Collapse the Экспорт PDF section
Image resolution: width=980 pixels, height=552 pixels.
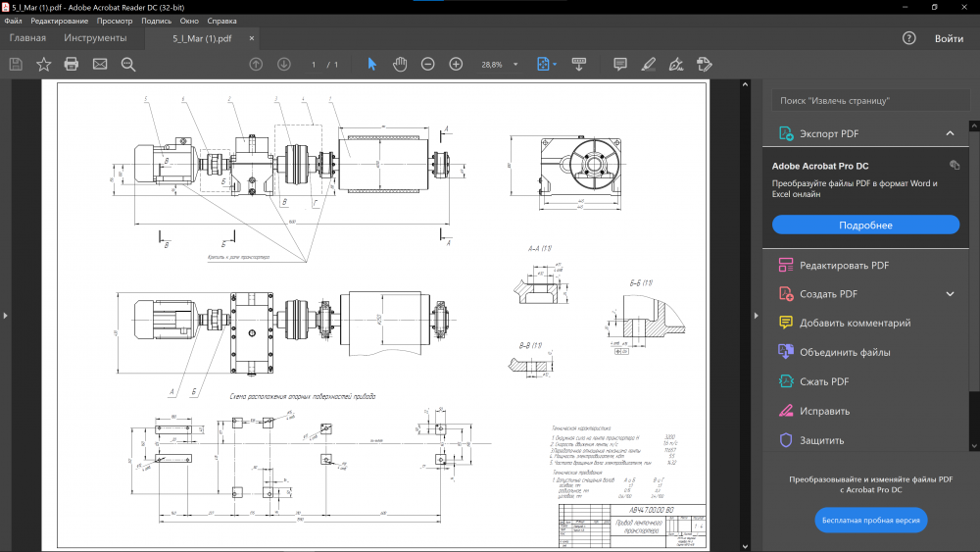click(x=950, y=133)
